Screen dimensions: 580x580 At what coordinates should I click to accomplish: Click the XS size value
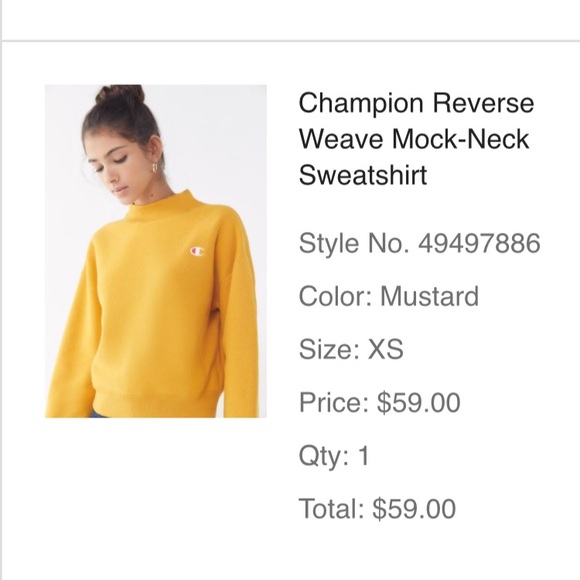385,349
